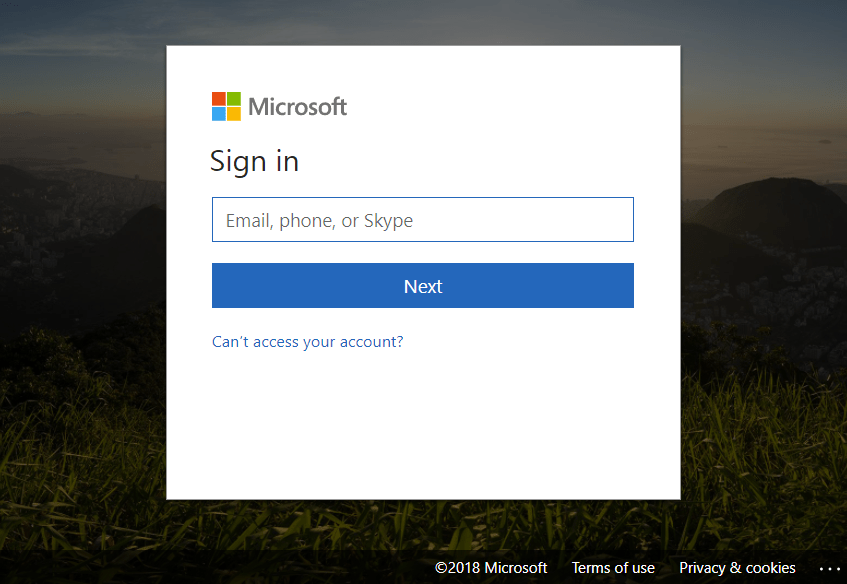Viewport: 847px width, 584px height.
Task: Click the blue square in the Microsoft logo
Action: pyautogui.click(x=217, y=114)
